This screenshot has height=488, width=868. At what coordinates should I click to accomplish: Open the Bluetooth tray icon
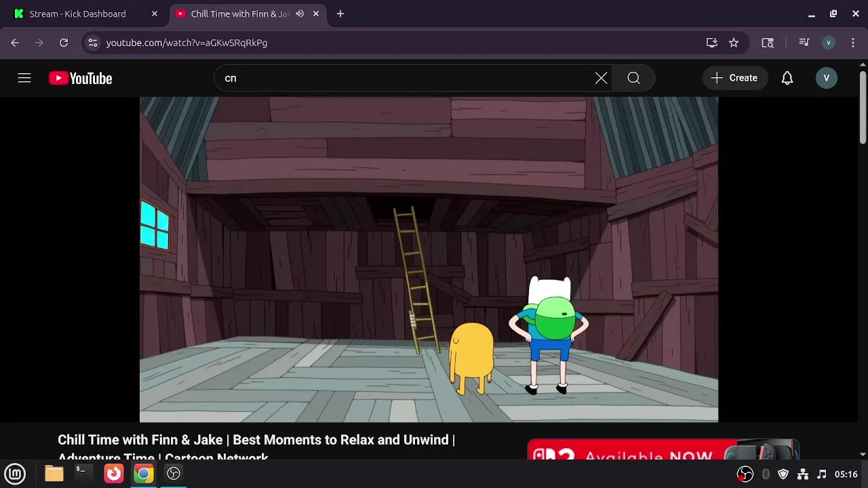pyautogui.click(x=766, y=474)
